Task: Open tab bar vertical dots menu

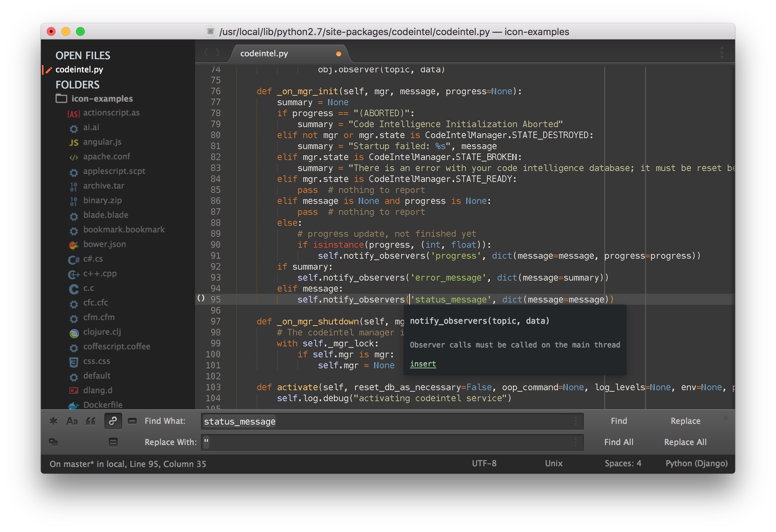Action: click(x=722, y=53)
